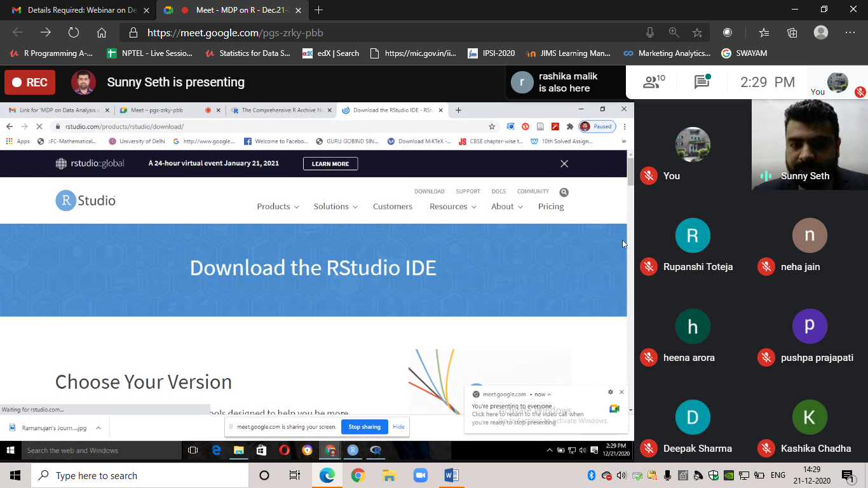Screen dimensions: 868x488
Task: Open File Explorer from the taskbar
Action: (389, 475)
